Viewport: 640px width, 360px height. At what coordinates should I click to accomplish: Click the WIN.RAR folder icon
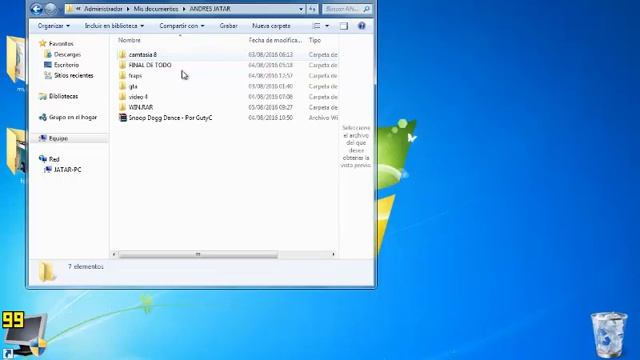[122, 107]
